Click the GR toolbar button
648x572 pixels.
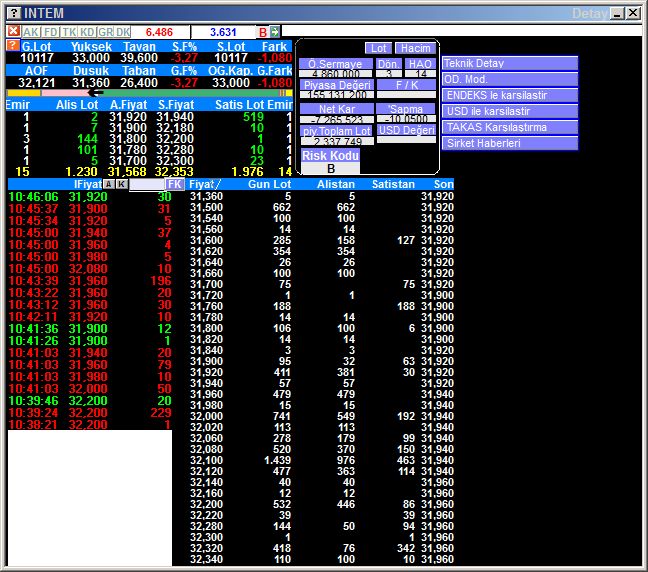[105, 32]
